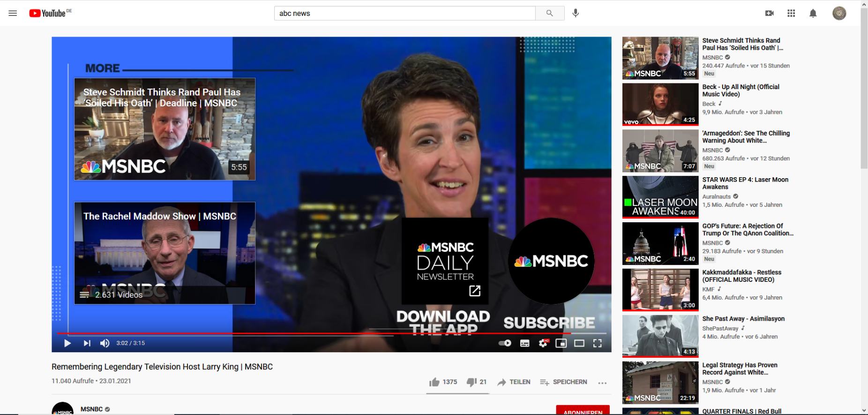Toggle autoplay switch in player

pos(505,343)
